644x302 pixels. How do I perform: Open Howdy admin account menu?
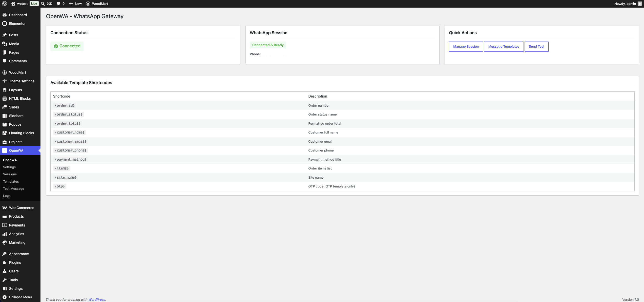coord(628,4)
